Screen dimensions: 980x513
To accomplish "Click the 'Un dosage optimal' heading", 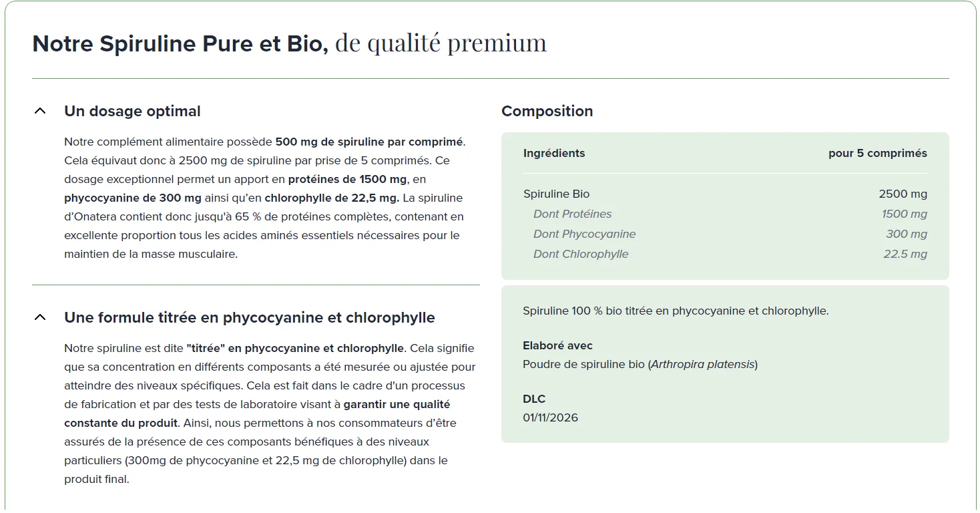I will pos(132,111).
